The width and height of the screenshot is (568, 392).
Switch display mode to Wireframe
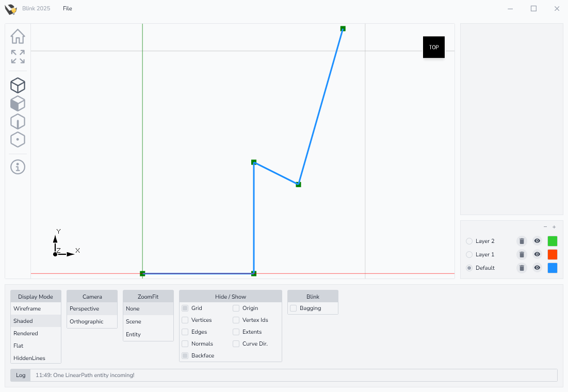click(27, 308)
